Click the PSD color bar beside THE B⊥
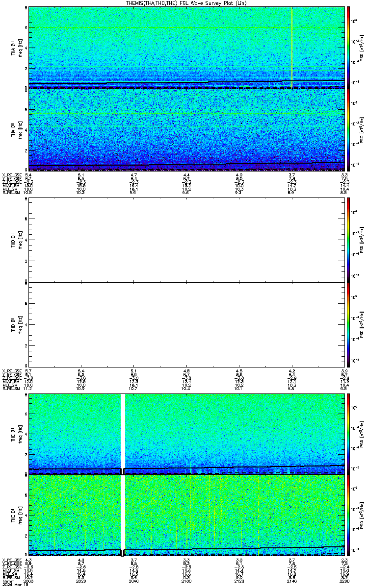Image resolution: width=368 pixels, height=588 pixels. [x=348, y=433]
